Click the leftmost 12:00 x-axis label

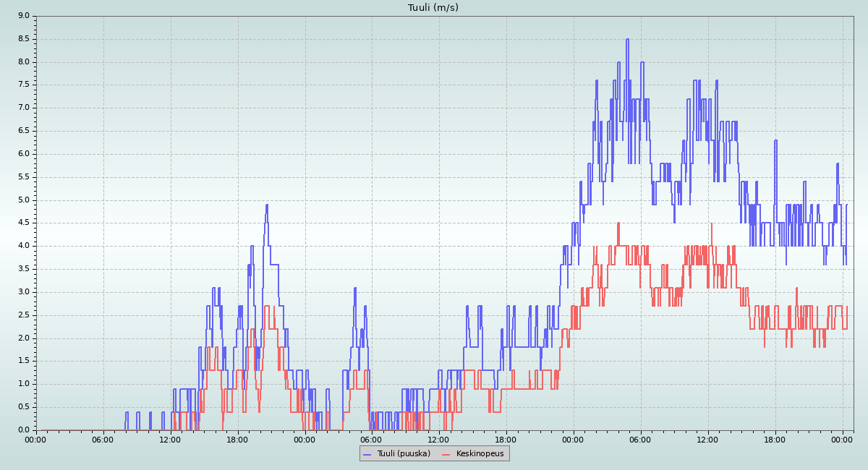point(170,439)
